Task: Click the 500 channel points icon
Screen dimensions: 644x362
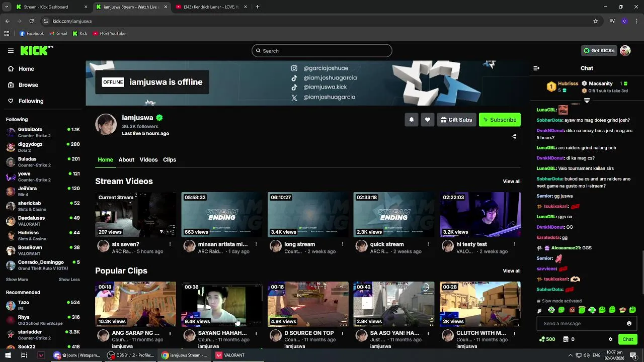Action: [542, 339]
